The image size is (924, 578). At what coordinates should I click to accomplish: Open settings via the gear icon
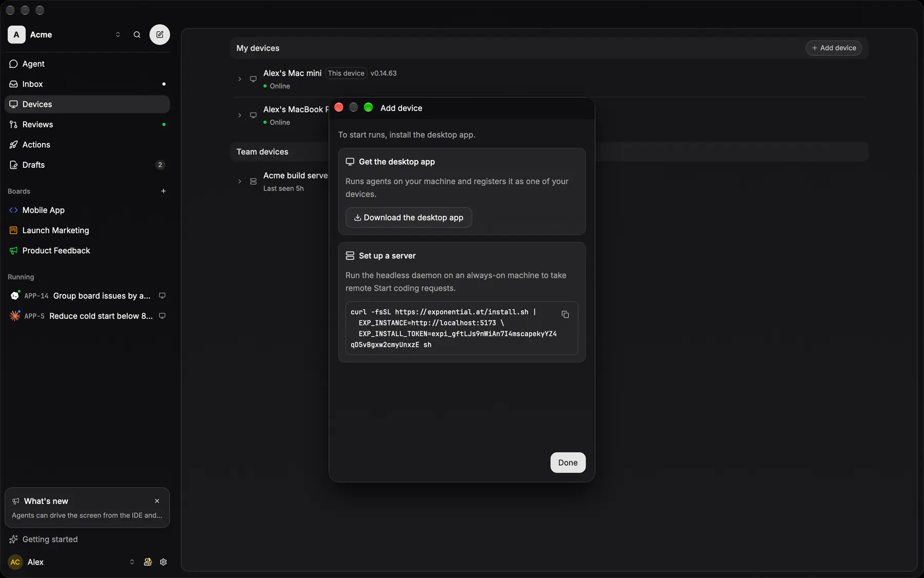[x=163, y=562]
